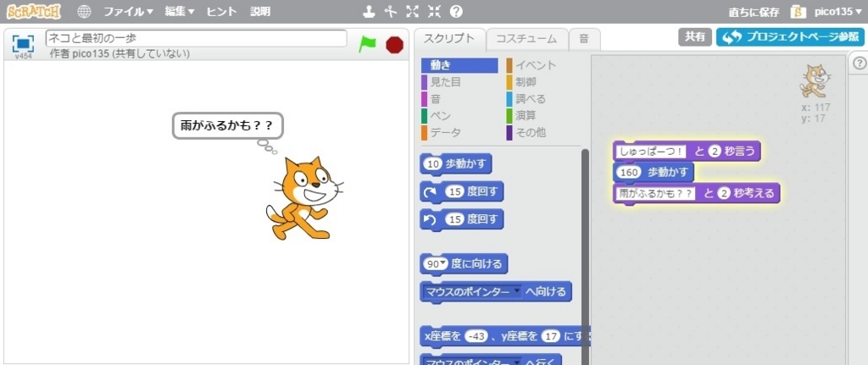Select the 動き block category

(459, 65)
